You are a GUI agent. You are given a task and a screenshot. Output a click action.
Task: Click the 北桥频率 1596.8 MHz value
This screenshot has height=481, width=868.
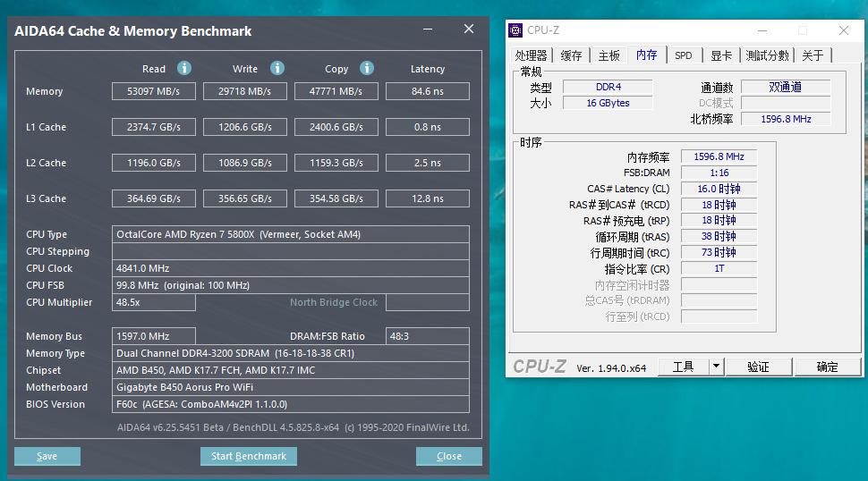pyautogui.click(x=786, y=119)
